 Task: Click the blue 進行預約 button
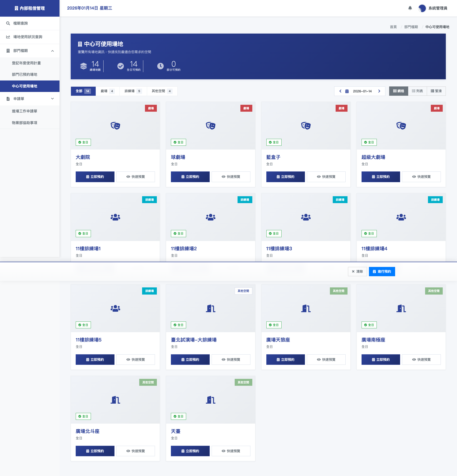click(x=382, y=271)
